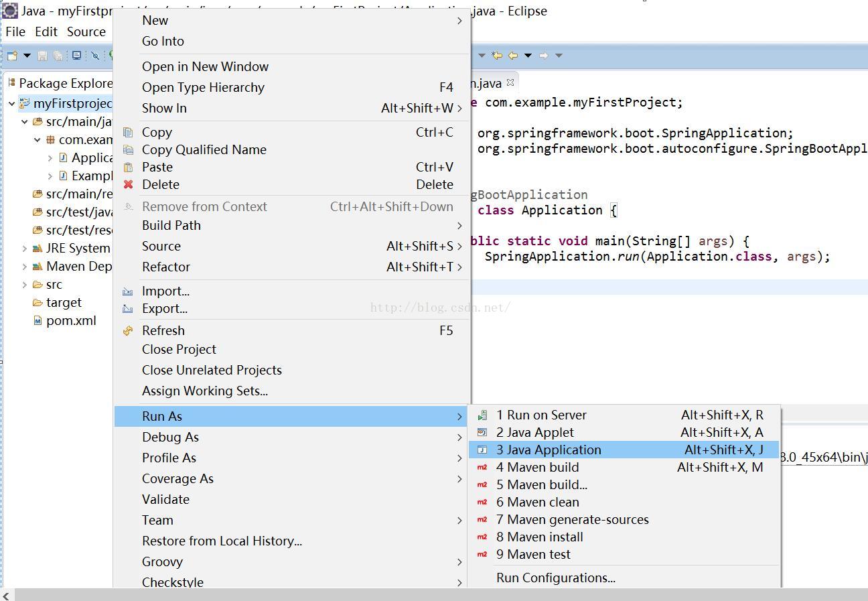Collapse the com.example package node
This screenshot has width=868, height=601.
(38, 140)
